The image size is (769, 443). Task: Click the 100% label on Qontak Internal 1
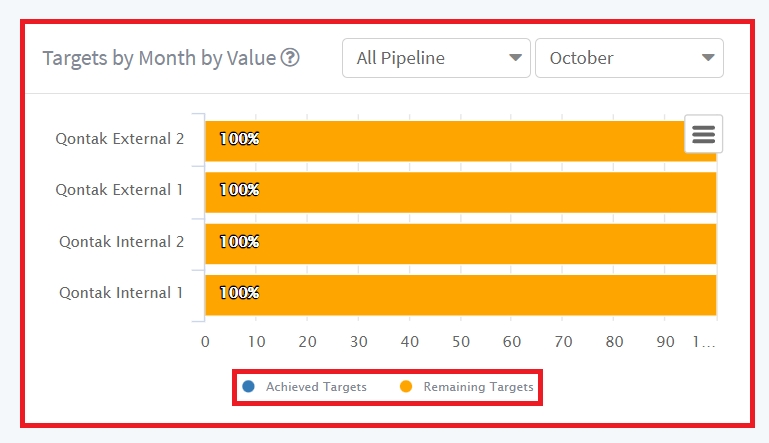(239, 294)
